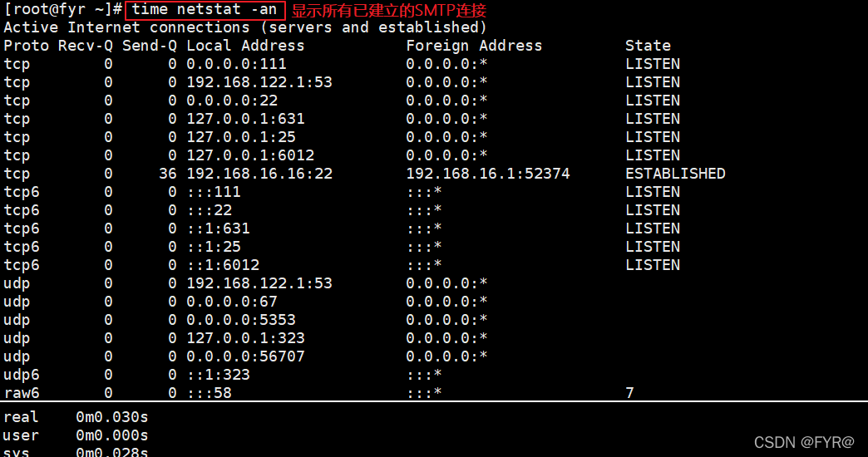Click udp local address '0.0.0.0:67'

point(232,302)
